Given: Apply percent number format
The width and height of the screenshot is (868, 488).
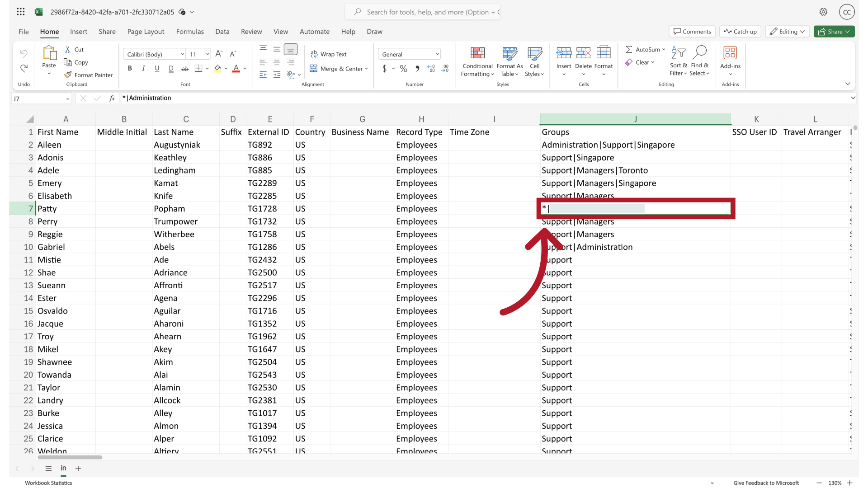Looking at the screenshot, I should [403, 69].
